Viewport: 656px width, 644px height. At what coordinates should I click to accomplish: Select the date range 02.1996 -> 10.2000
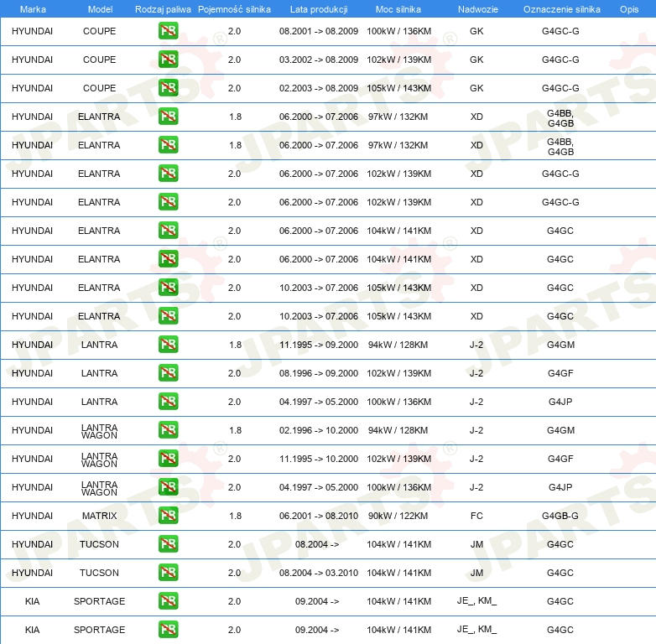pos(319,430)
